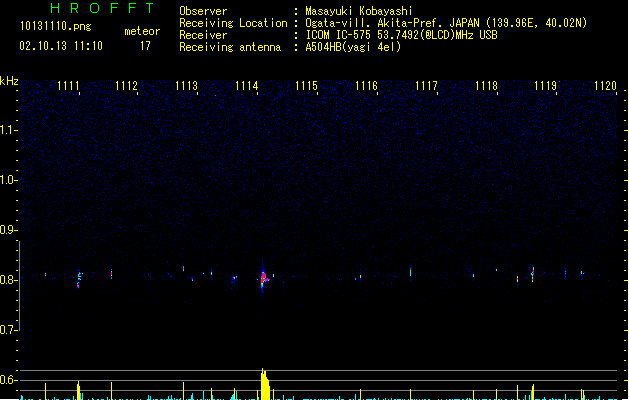Image resolution: width=629 pixels, height=400 pixels.
Task: Click the Receiving antenna field label
Action: tap(230, 47)
